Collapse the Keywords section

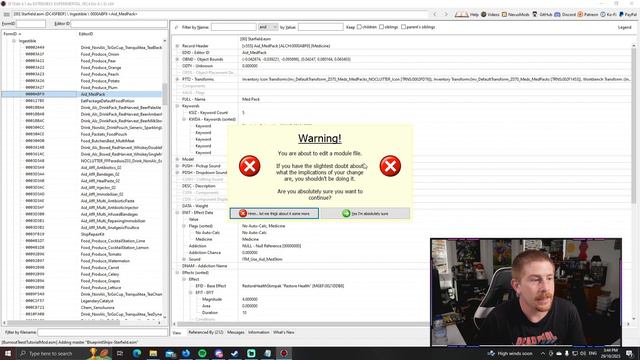click(x=177, y=106)
